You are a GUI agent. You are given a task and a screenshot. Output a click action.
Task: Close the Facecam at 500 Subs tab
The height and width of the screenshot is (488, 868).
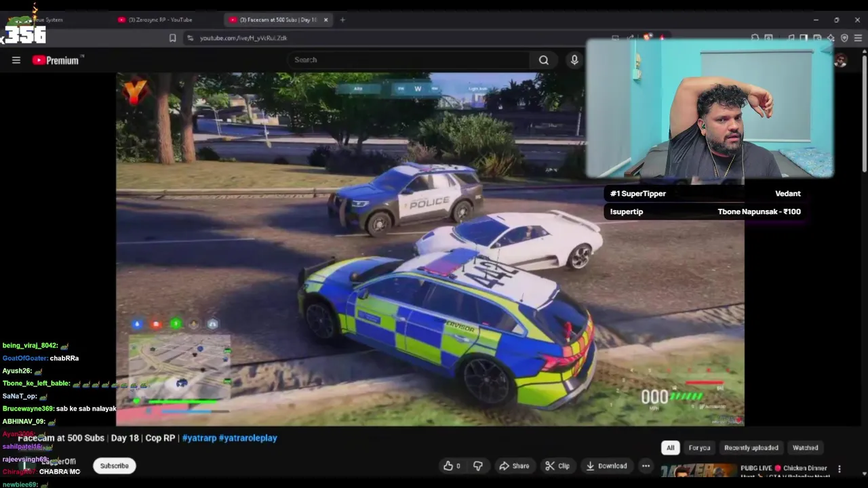pyautogui.click(x=325, y=20)
